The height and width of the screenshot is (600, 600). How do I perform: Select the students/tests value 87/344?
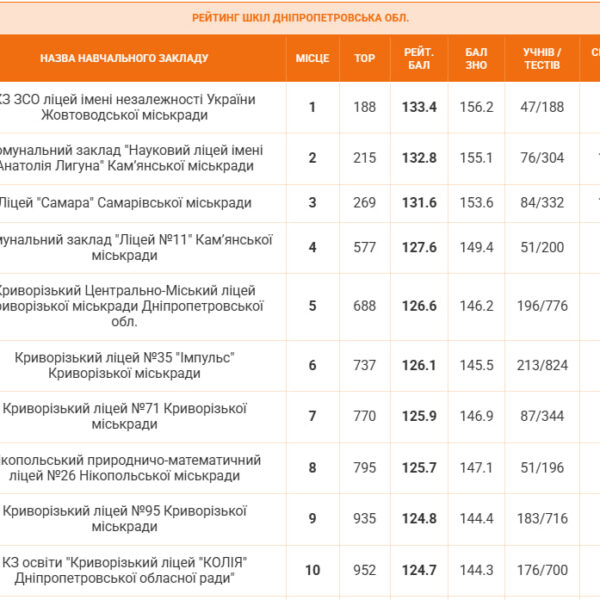542,416
